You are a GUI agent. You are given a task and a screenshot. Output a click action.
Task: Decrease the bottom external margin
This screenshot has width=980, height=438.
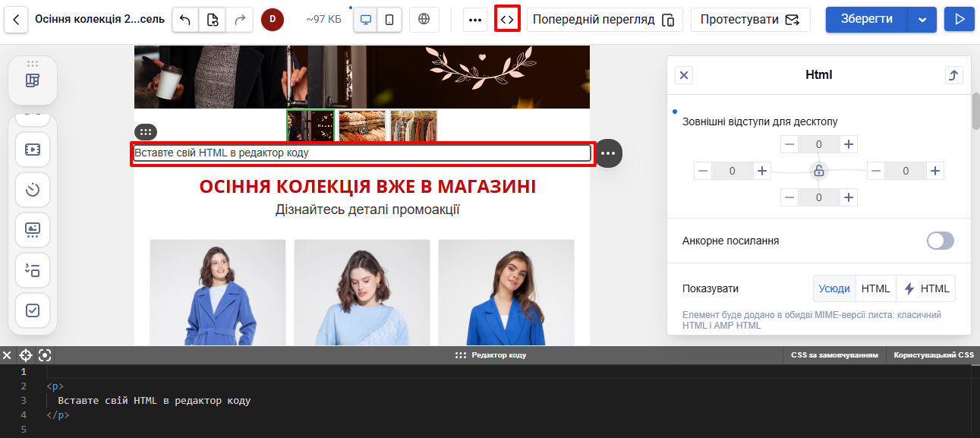(790, 197)
